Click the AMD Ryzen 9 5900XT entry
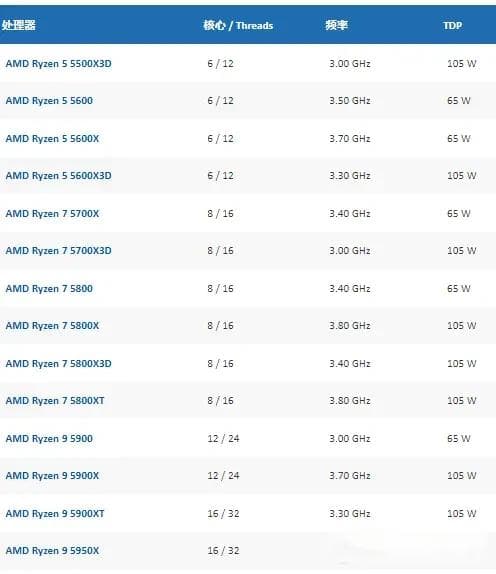 pos(55,514)
